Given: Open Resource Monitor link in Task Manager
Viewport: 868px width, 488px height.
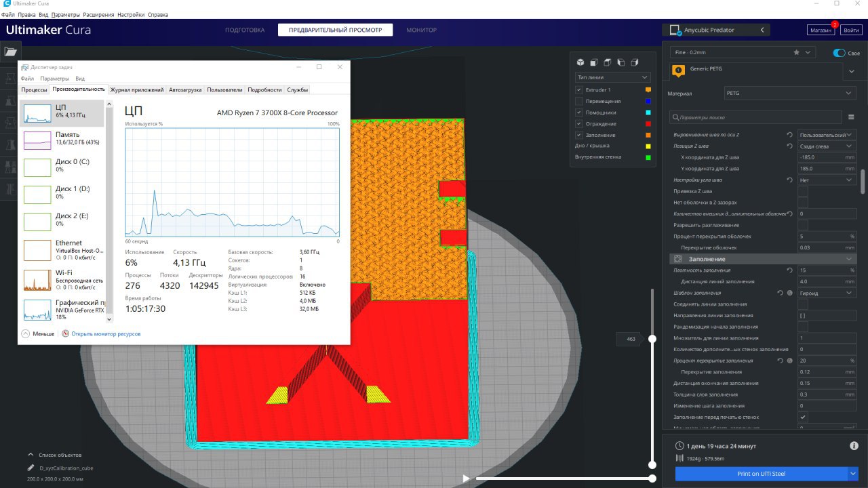Looking at the screenshot, I should [x=106, y=333].
